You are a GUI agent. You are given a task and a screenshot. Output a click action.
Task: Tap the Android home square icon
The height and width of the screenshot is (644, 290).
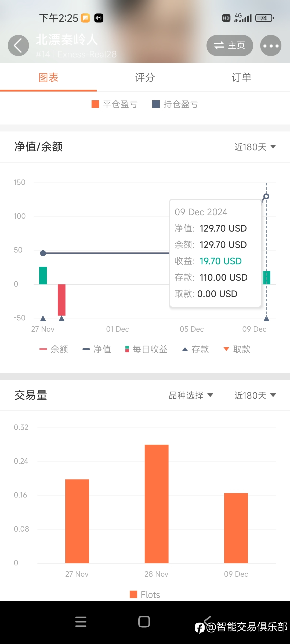[x=144, y=621]
